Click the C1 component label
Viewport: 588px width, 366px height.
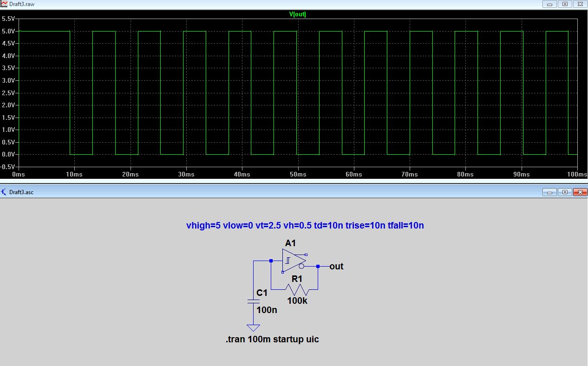pyautogui.click(x=262, y=293)
